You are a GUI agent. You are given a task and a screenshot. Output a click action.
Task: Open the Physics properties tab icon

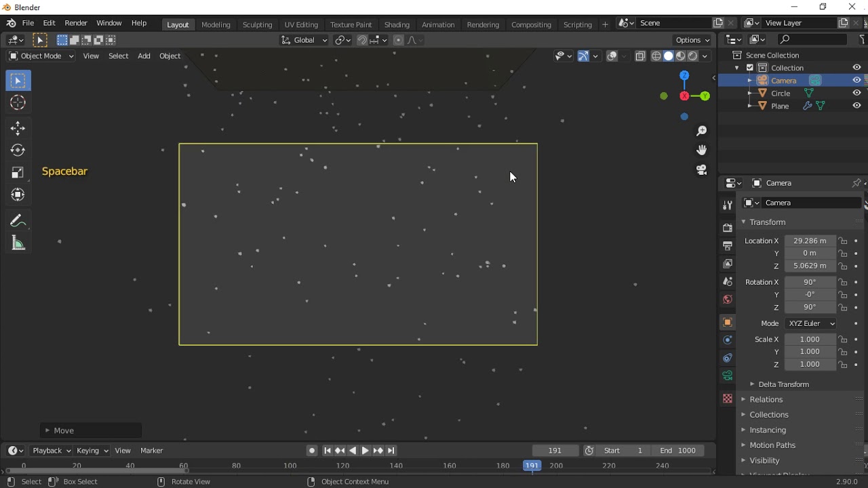pos(728,340)
